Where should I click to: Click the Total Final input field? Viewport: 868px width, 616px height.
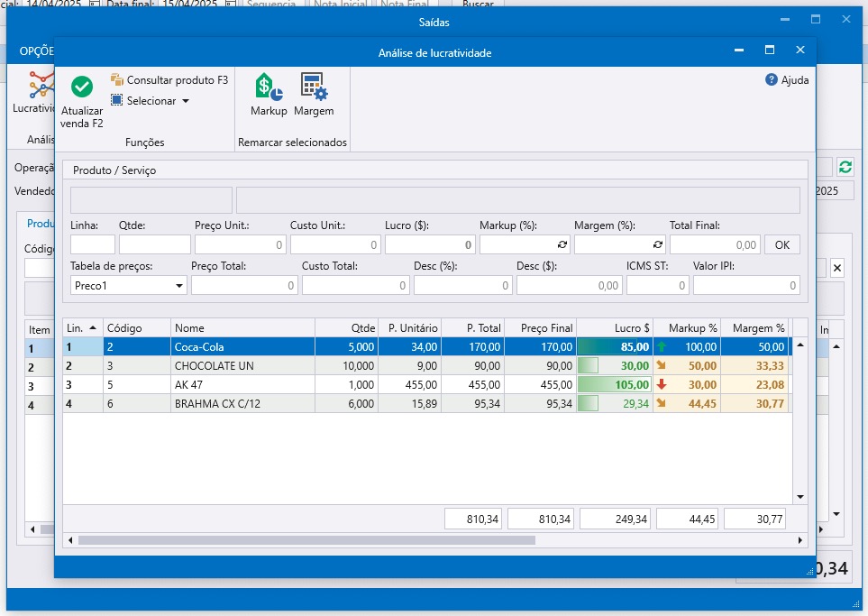715,244
